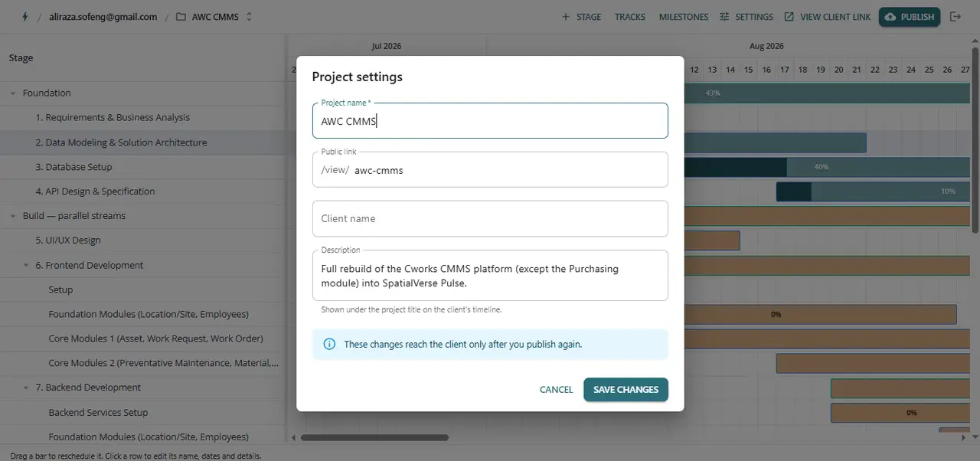Click the Save Changes button
980x461 pixels.
(626, 390)
